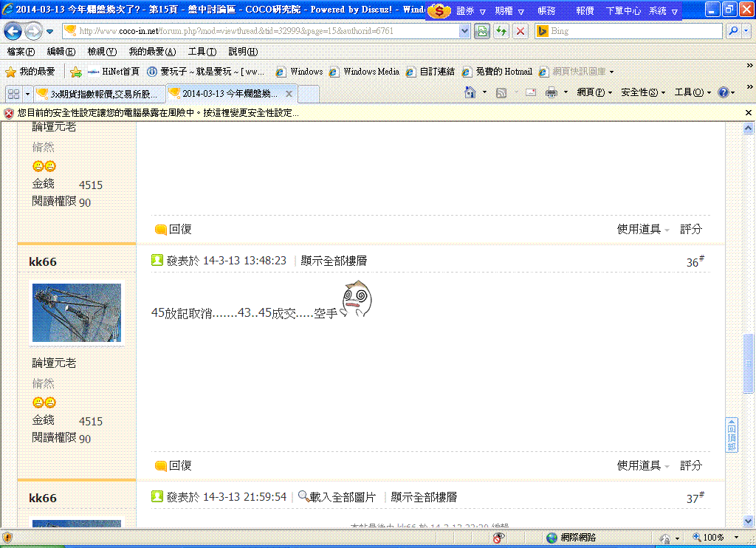756x548 pixels.
Task: Select the 2014-03-13 今年爛盤幾 tab
Action: point(230,94)
